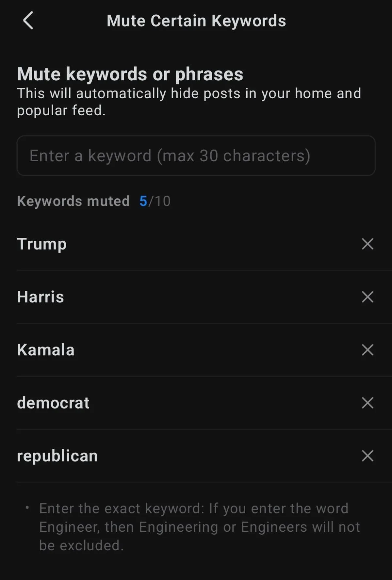
Task: Tap the republican keyword entry
Action: point(57,456)
